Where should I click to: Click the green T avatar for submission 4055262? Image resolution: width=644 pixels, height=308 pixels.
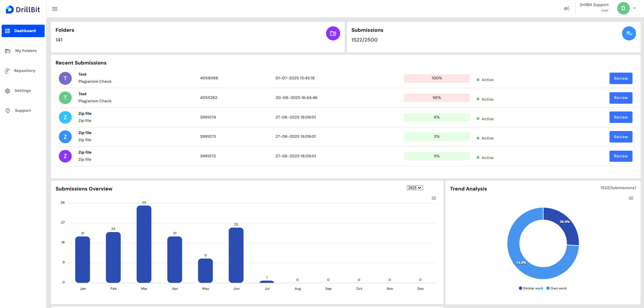point(65,98)
